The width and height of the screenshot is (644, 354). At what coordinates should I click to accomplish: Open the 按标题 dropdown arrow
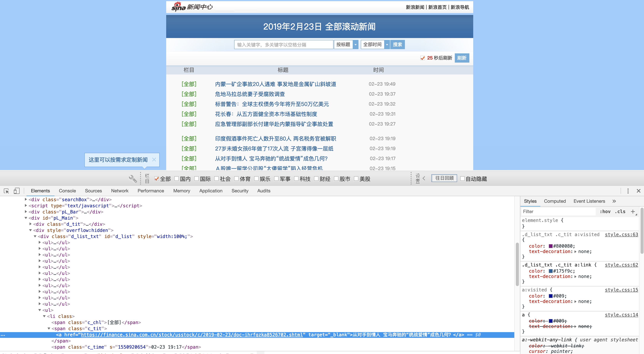pyautogui.click(x=355, y=45)
